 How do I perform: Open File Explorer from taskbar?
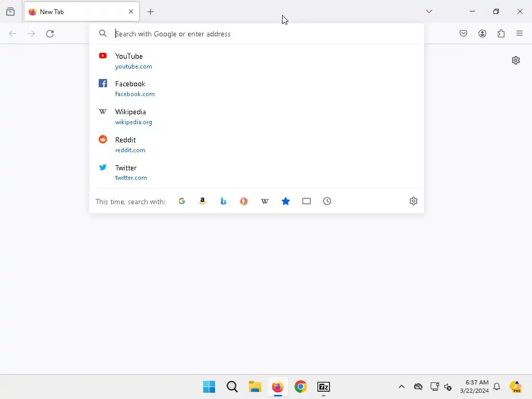click(x=255, y=387)
